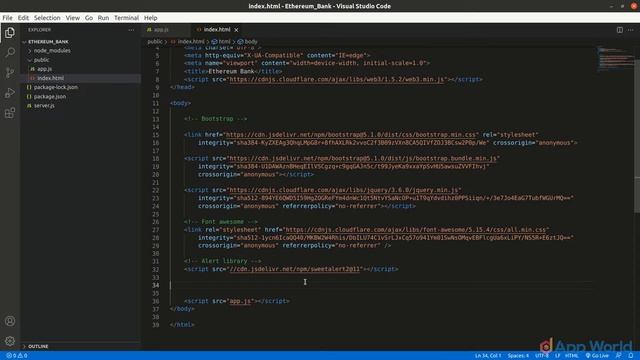Place cursor on empty line 34
This screenshot has height=360, width=640.
[380, 285]
